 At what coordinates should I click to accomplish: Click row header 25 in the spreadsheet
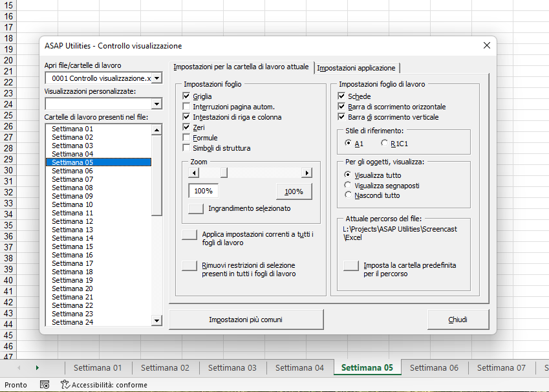(x=8, y=115)
